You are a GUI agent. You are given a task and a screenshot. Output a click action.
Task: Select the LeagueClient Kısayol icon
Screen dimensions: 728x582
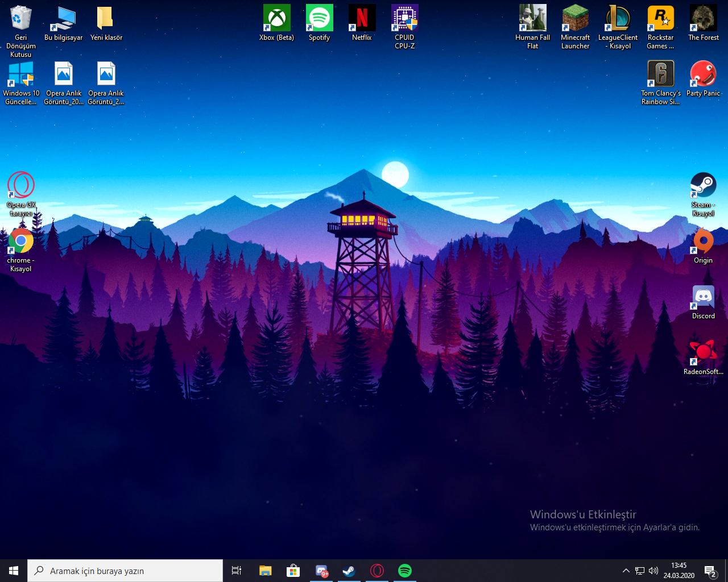pyautogui.click(x=618, y=27)
